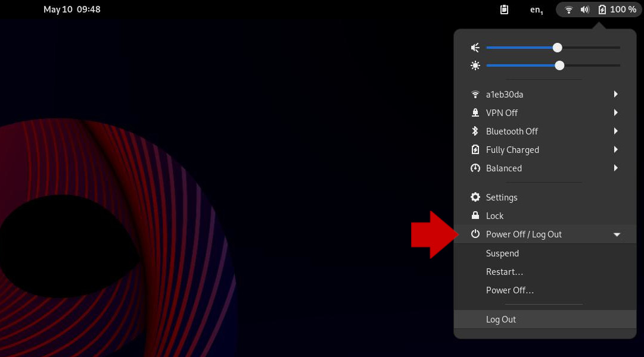The height and width of the screenshot is (357, 644).
Task: Click the Wi-Fi icon next to a1eb30da
Action: coord(475,94)
